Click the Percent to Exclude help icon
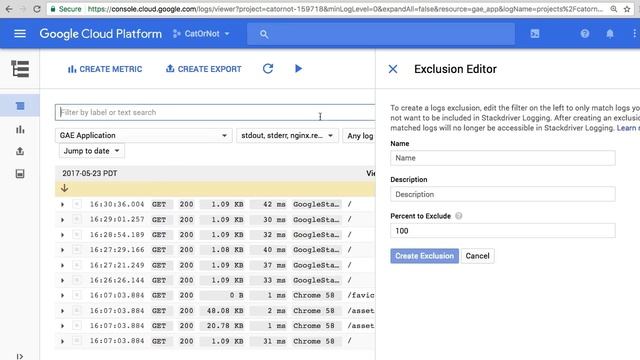 pyautogui.click(x=459, y=216)
